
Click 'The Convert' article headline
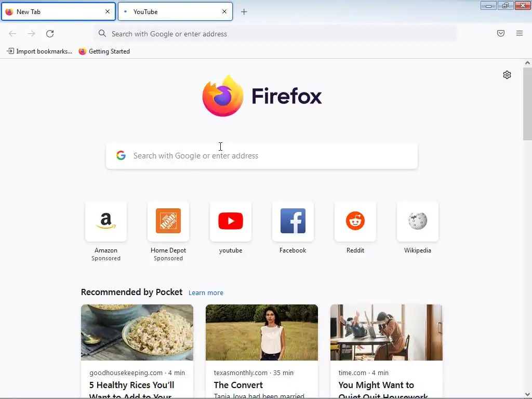[x=238, y=385]
